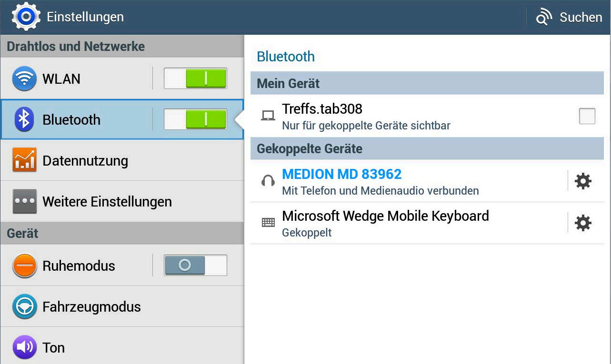The height and width of the screenshot is (364, 611).
Task: Click the purple Ton speaker icon
Action: click(24, 347)
